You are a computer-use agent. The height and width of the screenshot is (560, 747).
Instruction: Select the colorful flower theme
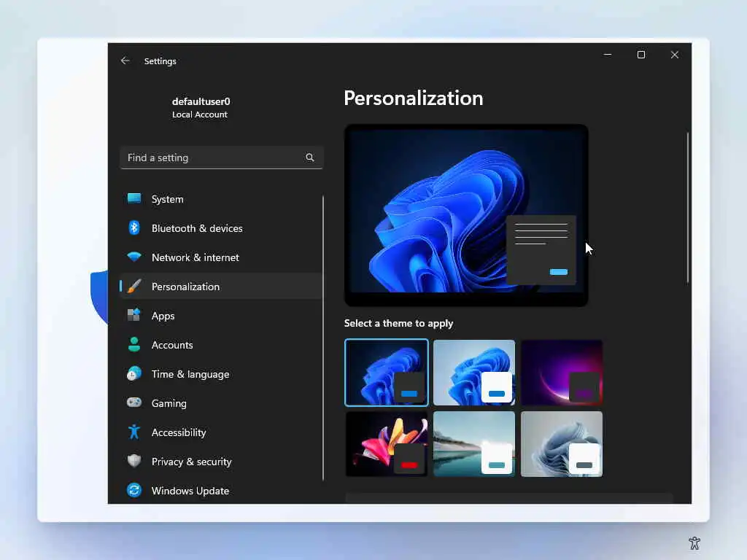click(387, 444)
